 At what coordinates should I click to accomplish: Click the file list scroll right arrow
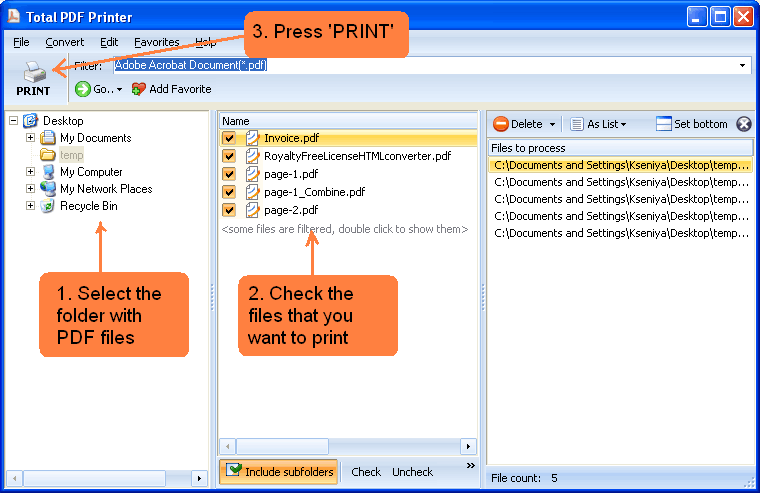pyautogui.click(x=468, y=446)
